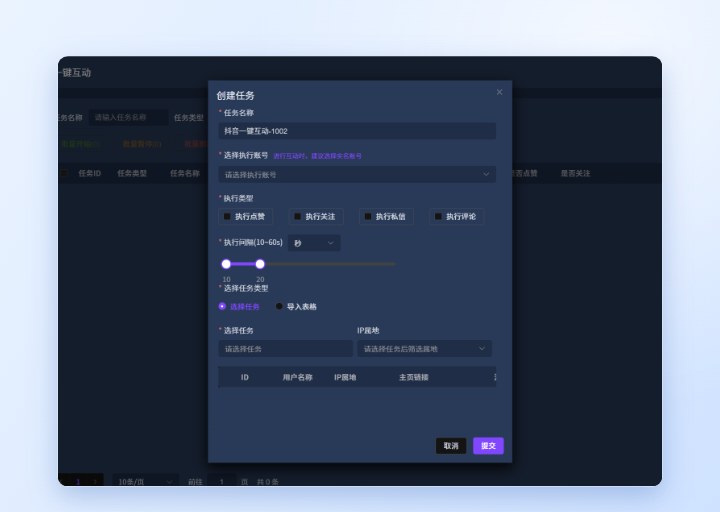Click the 请选择任务 input field
The image size is (720, 512).
[x=286, y=349]
